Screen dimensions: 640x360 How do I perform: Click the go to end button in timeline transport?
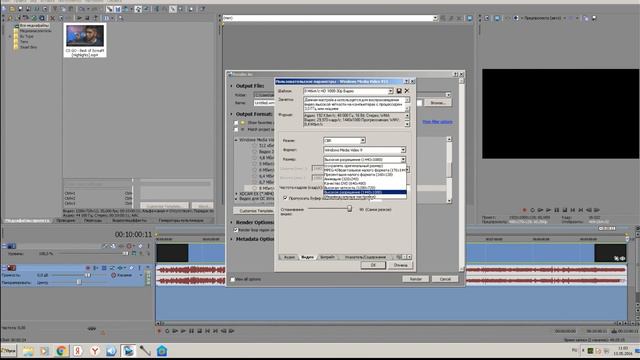click(216, 331)
